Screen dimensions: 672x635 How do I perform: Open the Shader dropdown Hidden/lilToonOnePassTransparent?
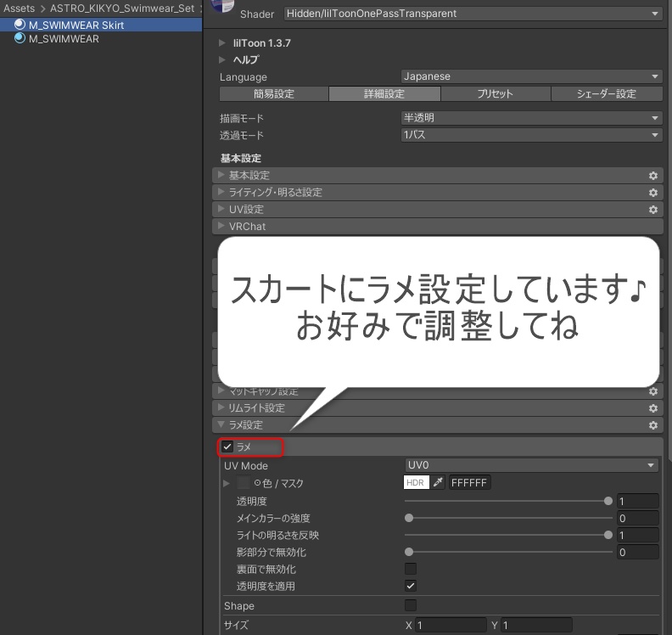pos(473,14)
